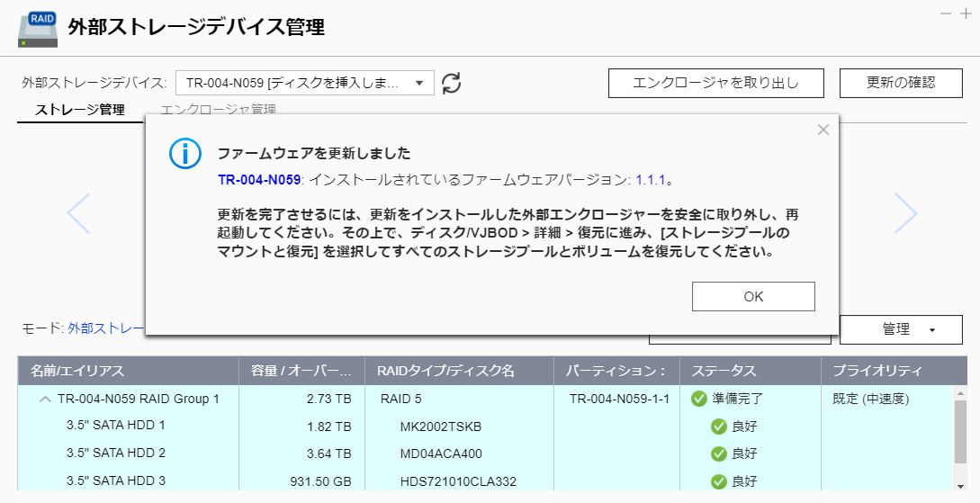
Task: Click RAIDタイプ/ディスク名 column header
Action: coord(459,371)
